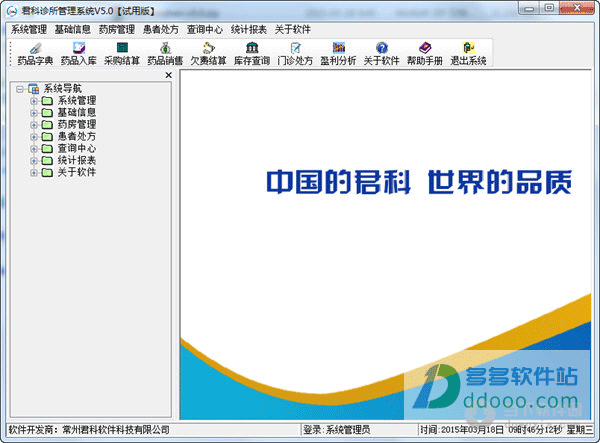
Task: Select the 药品销售 toolbar icon
Action: pyautogui.click(x=165, y=48)
